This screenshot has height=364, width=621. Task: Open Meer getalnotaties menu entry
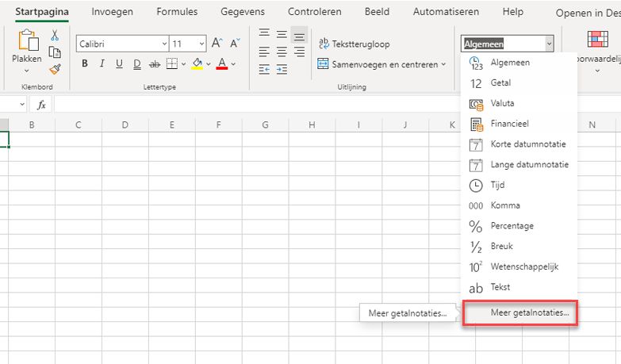coord(520,313)
